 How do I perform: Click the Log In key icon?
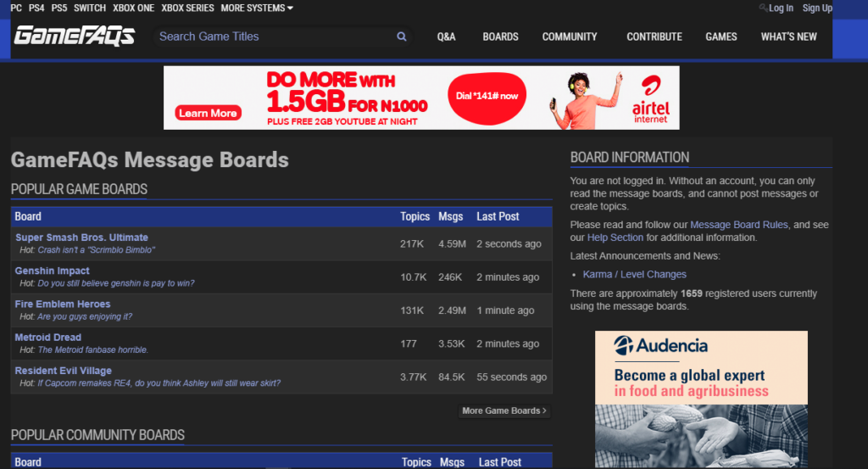click(763, 8)
